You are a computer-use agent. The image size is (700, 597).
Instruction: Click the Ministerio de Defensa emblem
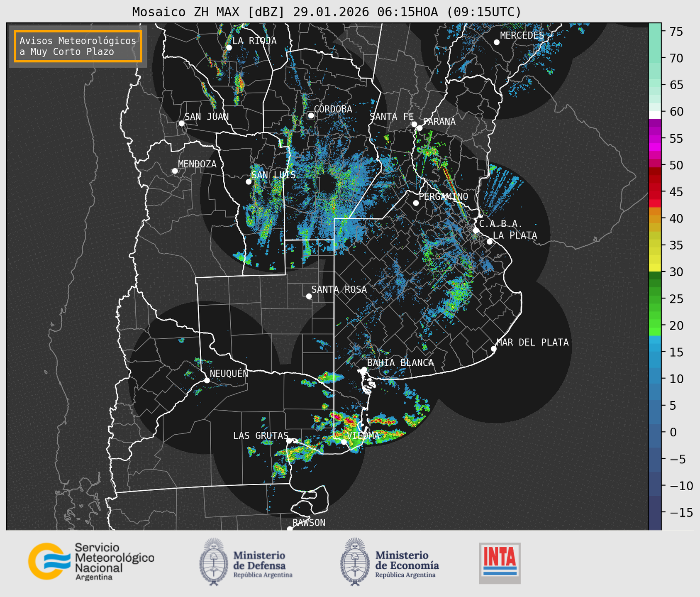tap(213, 562)
